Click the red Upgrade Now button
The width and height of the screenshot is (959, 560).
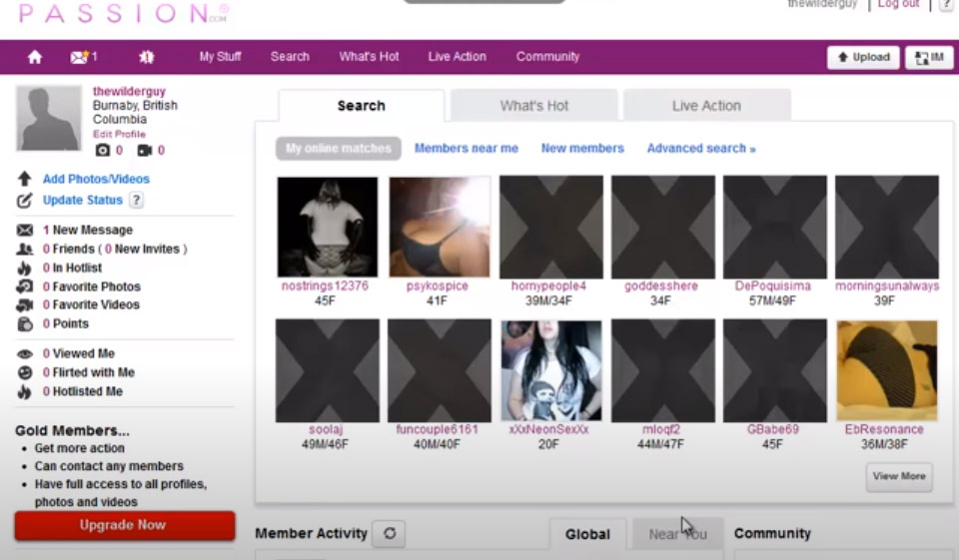(124, 525)
